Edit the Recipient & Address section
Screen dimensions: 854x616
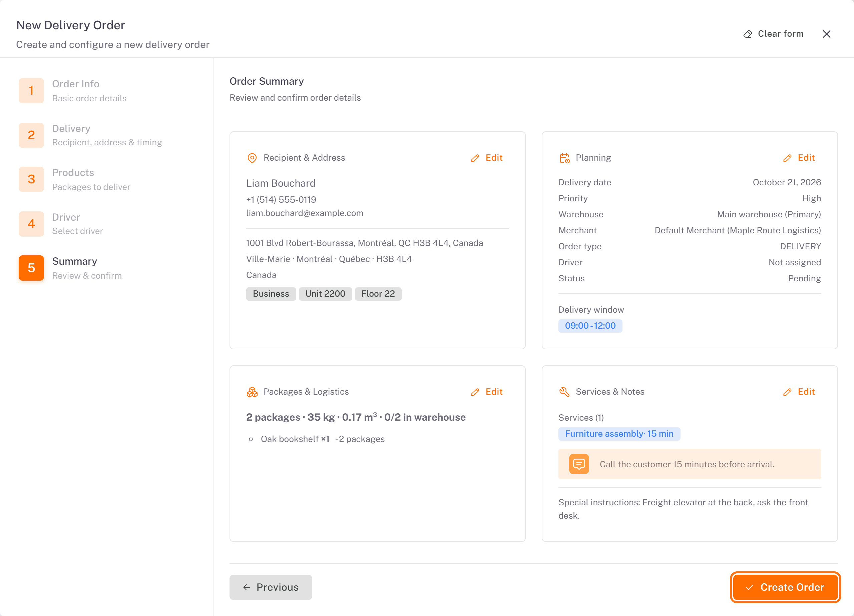487,158
